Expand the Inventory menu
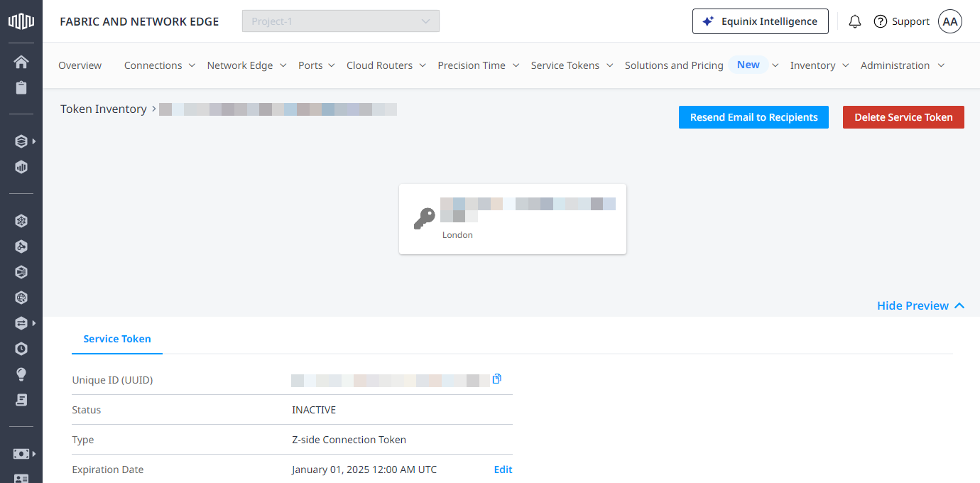 coord(820,65)
